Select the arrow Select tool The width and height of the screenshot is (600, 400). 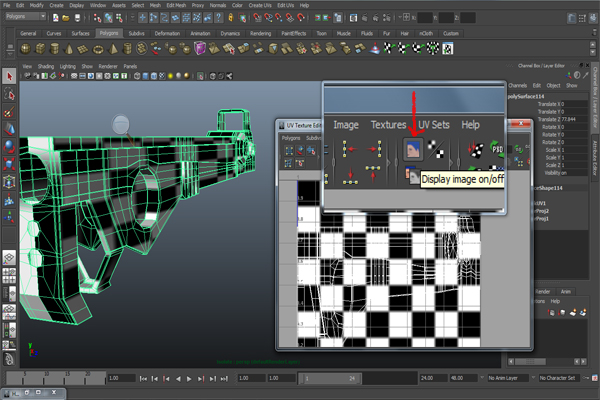click(9, 76)
